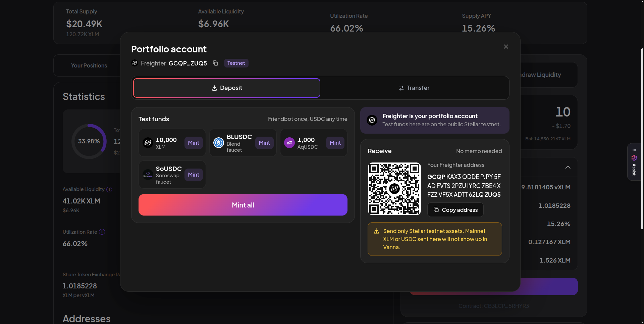This screenshot has height=324, width=644.
Task: Copy the Freighter address
Action: click(x=455, y=210)
